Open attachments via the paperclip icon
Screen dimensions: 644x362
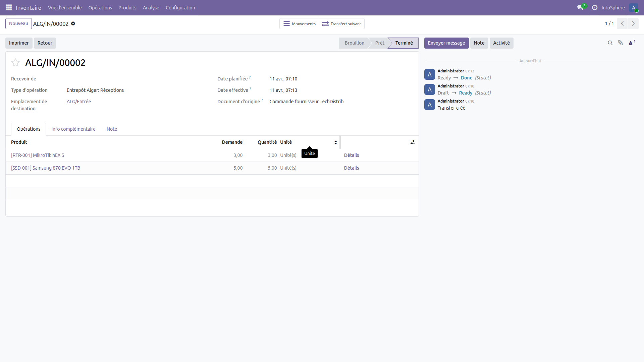621,43
